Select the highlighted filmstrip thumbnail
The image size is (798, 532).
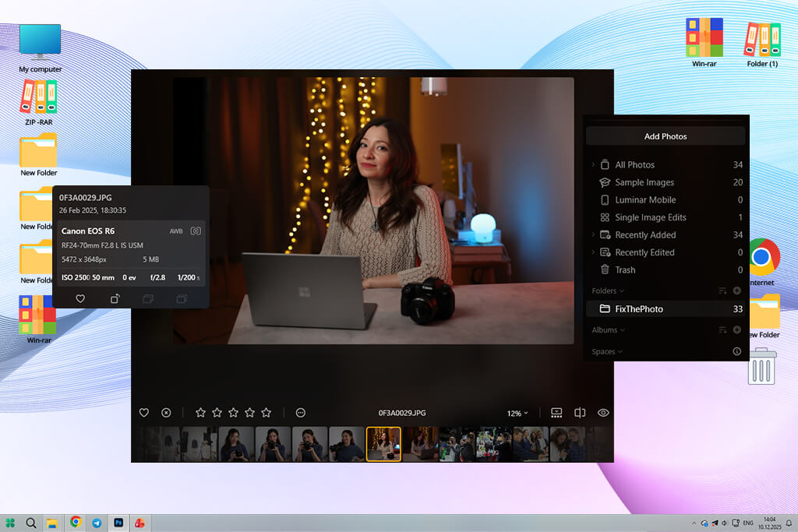click(383, 444)
